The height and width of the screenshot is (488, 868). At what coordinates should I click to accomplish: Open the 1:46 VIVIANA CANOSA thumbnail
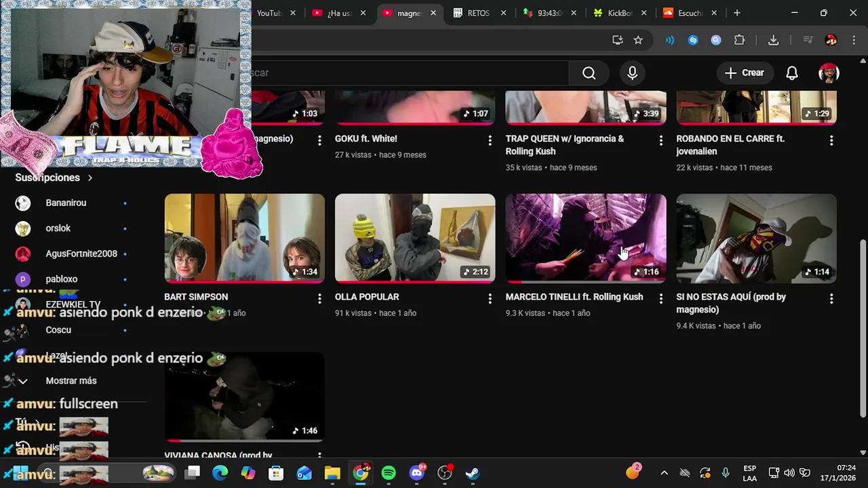click(x=244, y=396)
